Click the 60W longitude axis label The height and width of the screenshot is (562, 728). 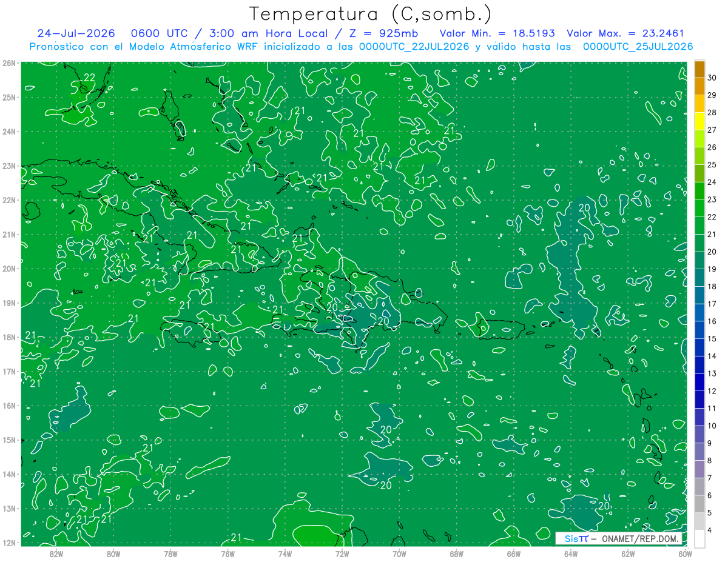point(686,554)
